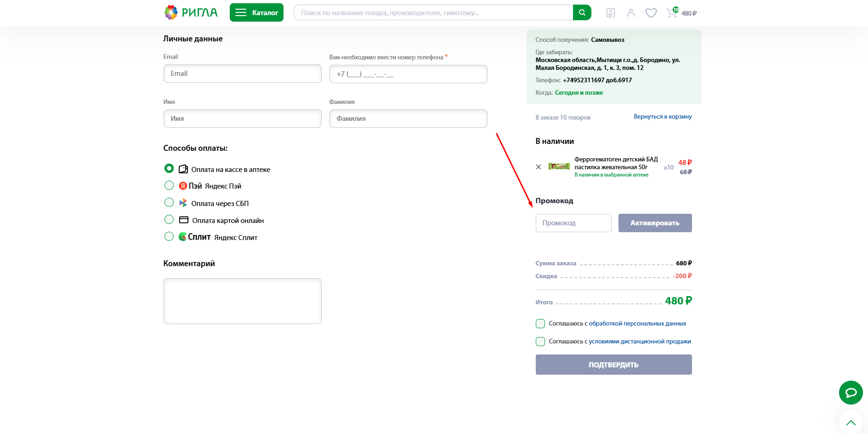The width and height of the screenshot is (868, 434).
Task: Check agreement to personal data processing
Action: point(540,324)
